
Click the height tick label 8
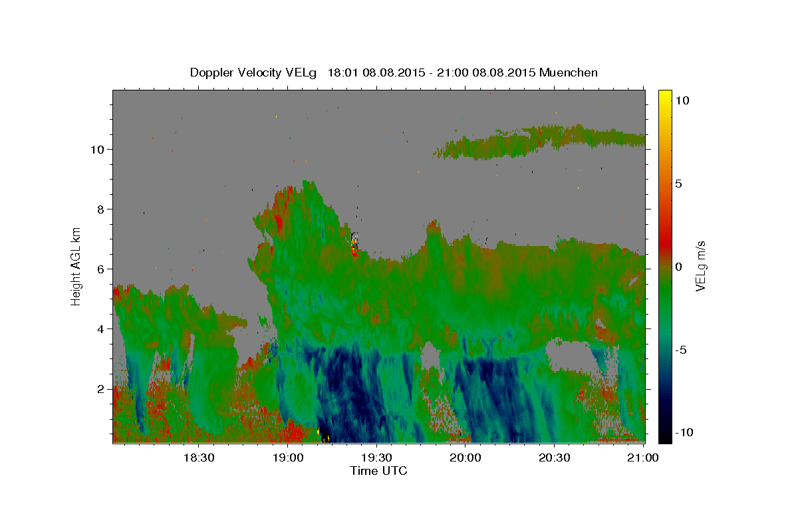coord(102,209)
